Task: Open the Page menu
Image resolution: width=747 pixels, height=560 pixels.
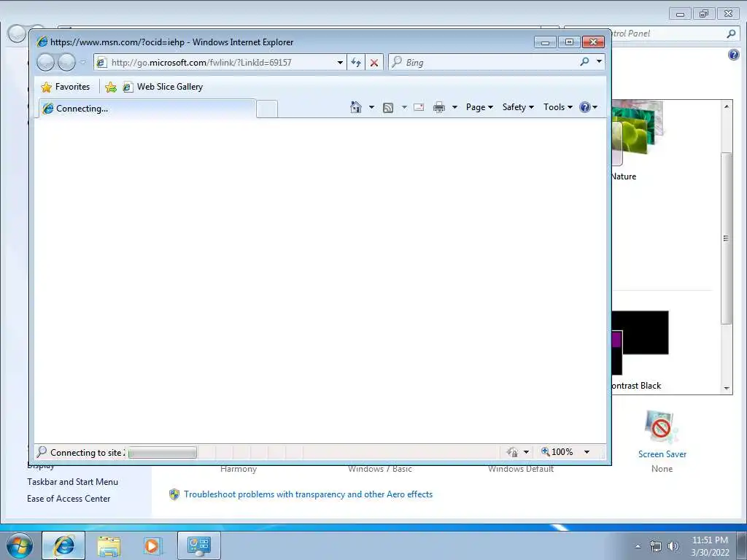Action: click(479, 107)
